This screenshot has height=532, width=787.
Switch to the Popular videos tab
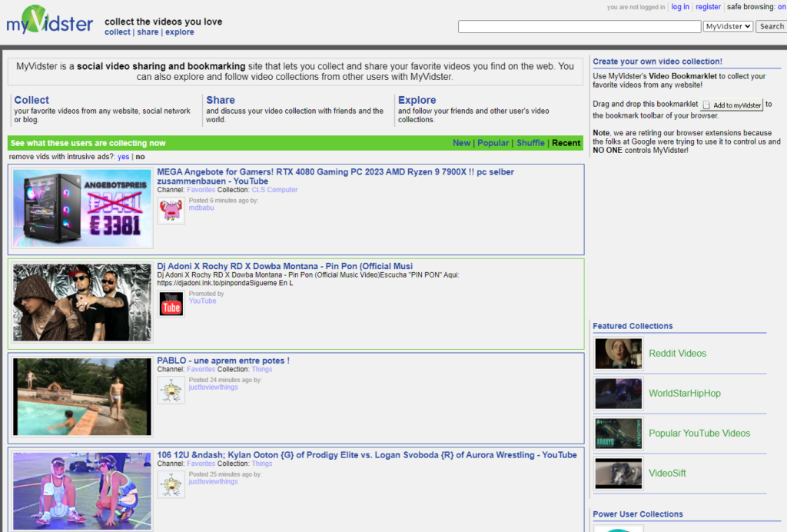tap(493, 143)
